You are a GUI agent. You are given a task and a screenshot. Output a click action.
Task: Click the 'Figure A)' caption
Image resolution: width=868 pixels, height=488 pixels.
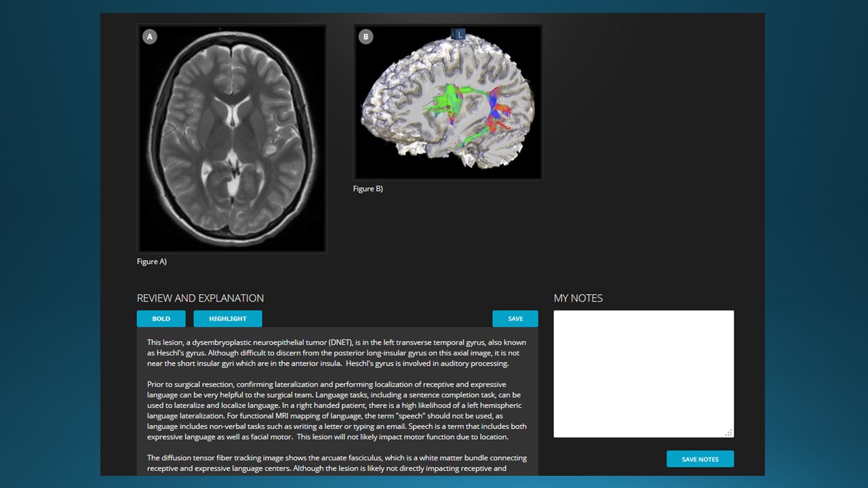[152, 262]
